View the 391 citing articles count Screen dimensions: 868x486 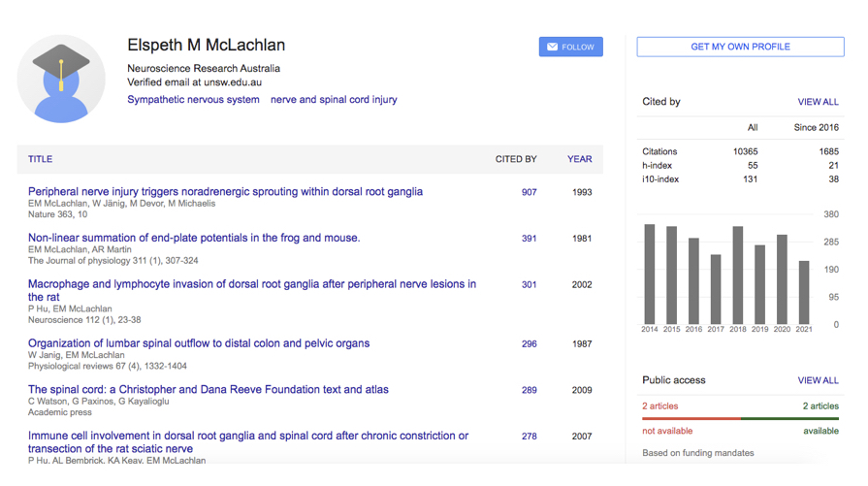(x=529, y=239)
